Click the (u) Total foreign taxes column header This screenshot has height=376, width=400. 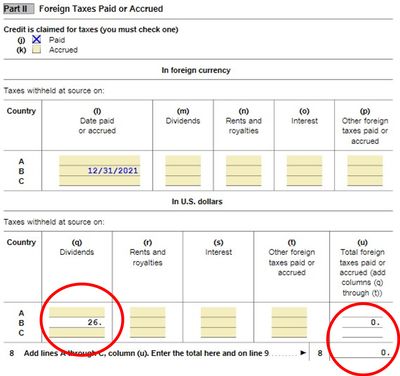(362, 268)
